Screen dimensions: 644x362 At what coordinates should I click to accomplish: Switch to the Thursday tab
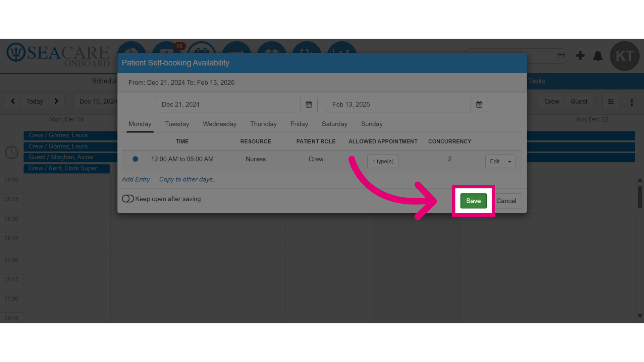(263, 124)
